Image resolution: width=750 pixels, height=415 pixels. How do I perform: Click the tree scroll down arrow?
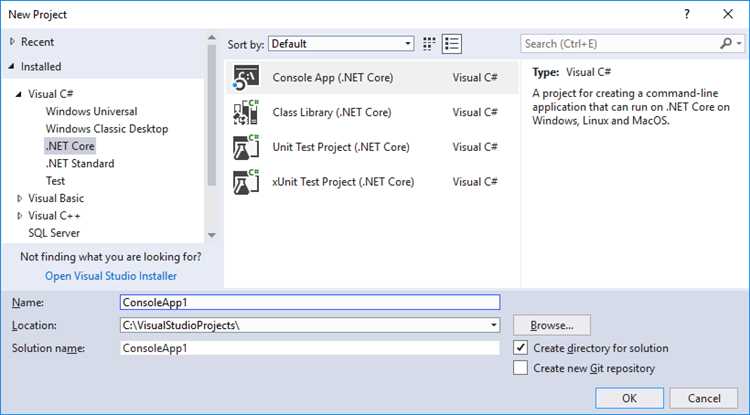point(212,235)
